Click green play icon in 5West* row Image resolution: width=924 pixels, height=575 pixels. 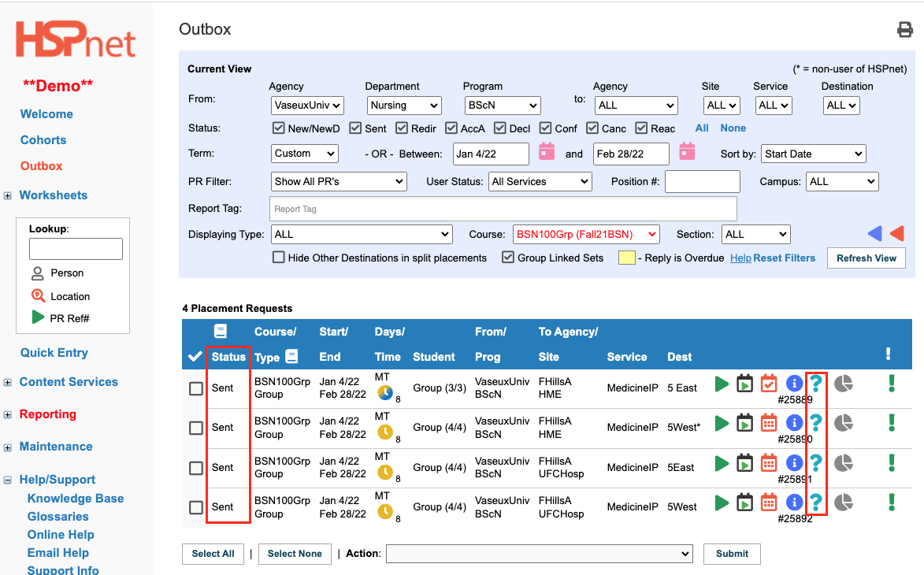point(722,423)
